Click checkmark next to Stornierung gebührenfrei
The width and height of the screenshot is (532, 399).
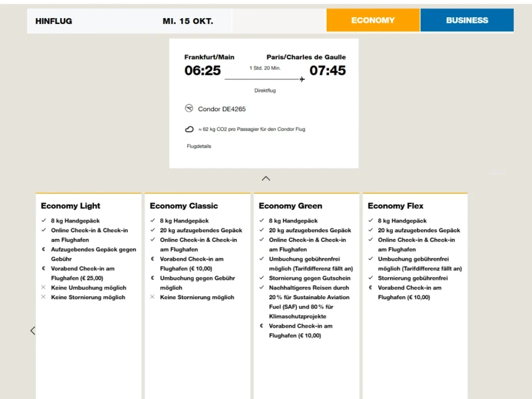(371, 278)
